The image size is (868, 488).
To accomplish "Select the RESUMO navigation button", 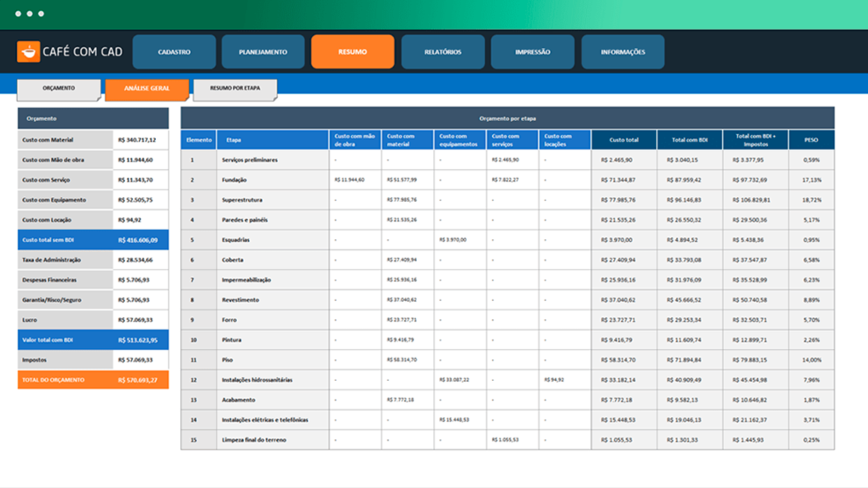I will pos(353,52).
